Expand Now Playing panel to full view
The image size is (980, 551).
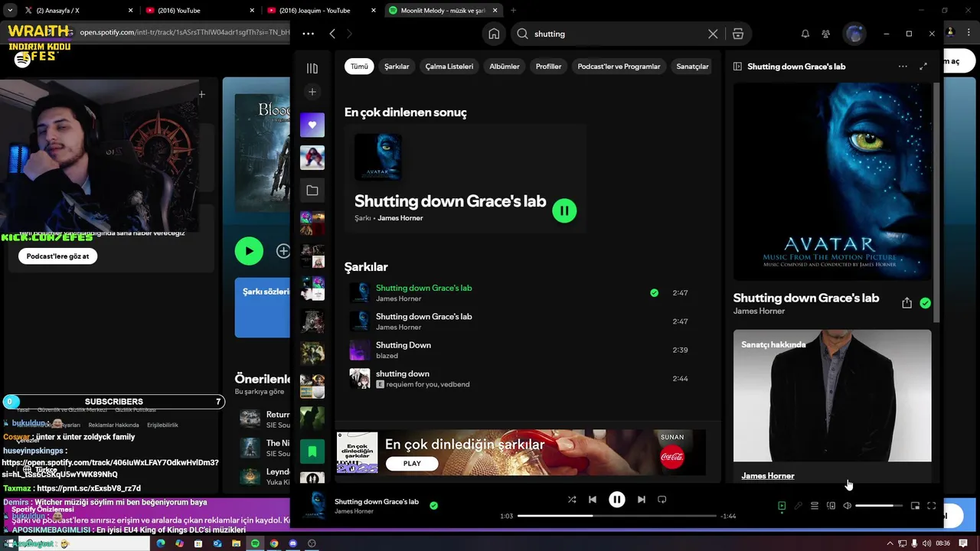923,67
